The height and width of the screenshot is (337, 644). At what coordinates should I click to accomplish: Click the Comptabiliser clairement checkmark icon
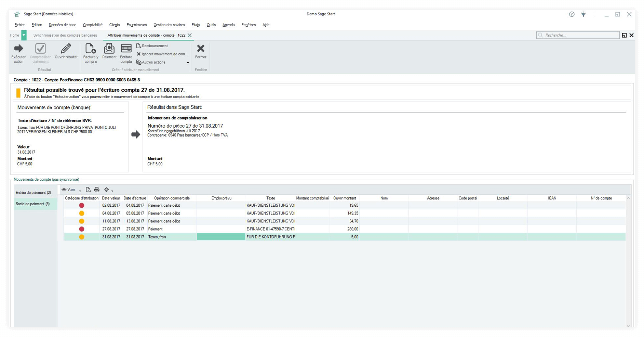[x=40, y=48]
